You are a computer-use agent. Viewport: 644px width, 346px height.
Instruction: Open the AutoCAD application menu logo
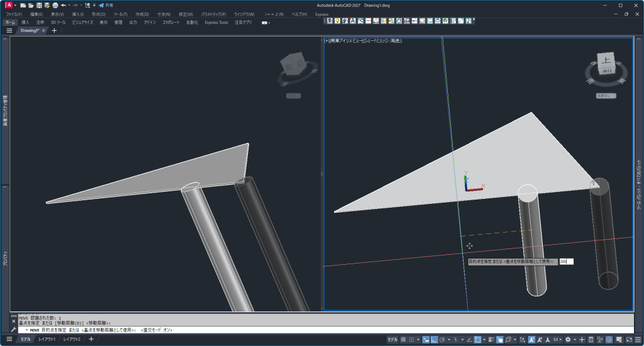pyautogui.click(x=8, y=5)
